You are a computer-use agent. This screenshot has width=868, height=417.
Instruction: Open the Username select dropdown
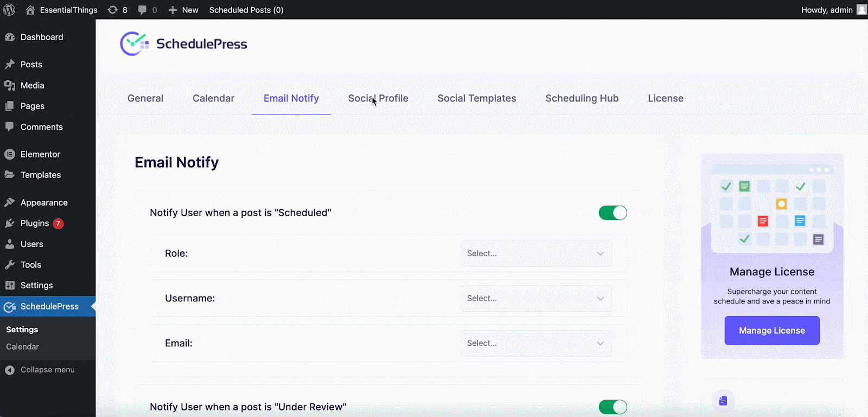click(536, 299)
